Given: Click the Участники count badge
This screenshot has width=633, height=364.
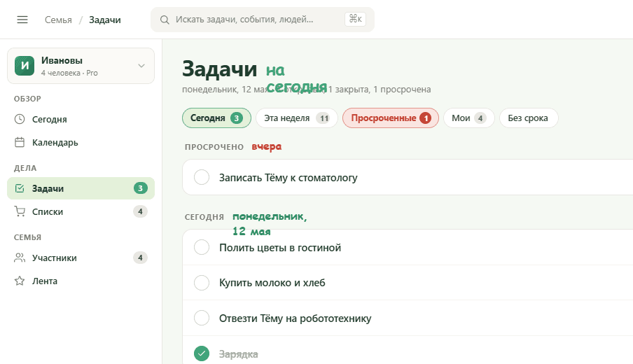Looking at the screenshot, I should click(141, 258).
